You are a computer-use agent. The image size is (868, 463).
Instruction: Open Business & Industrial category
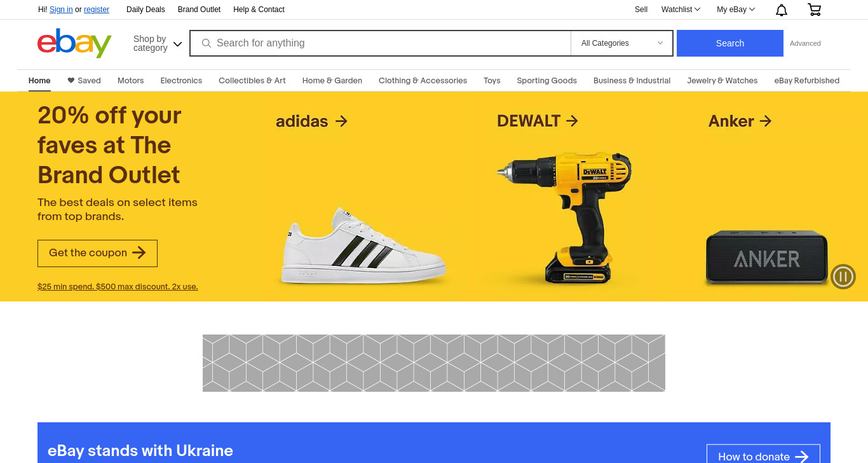632,81
